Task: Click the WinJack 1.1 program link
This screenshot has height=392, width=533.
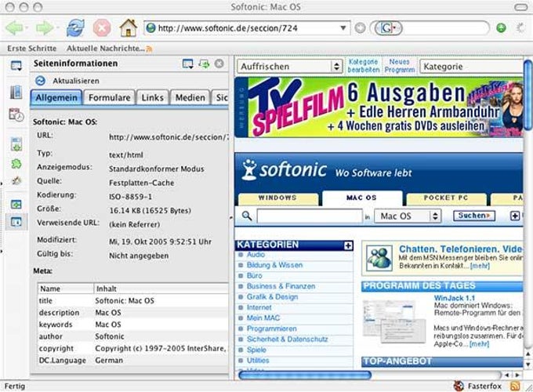Action: (x=454, y=298)
